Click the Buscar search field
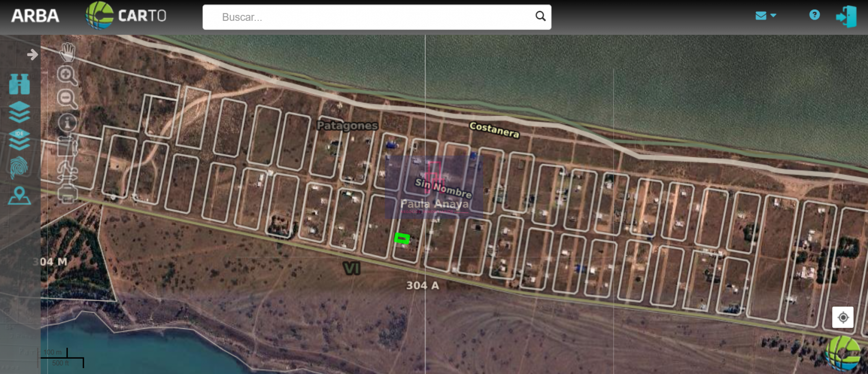 coord(374,17)
